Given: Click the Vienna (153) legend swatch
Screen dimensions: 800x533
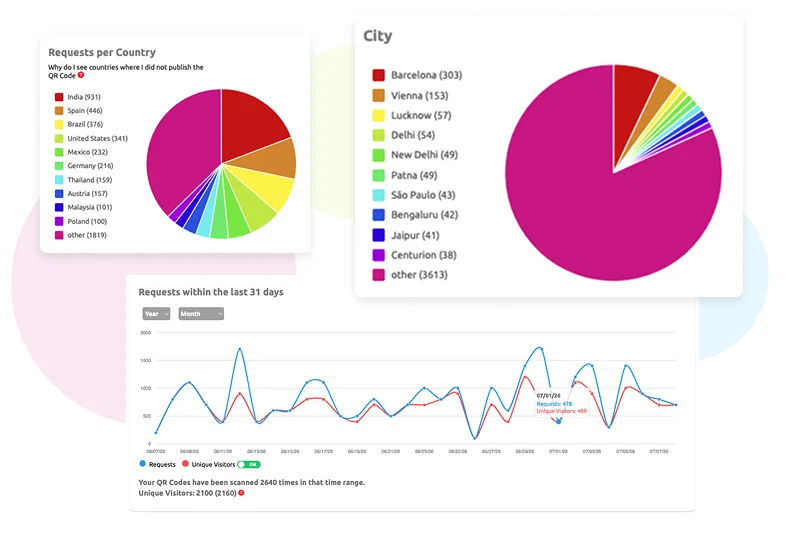Looking at the screenshot, I should (379, 95).
